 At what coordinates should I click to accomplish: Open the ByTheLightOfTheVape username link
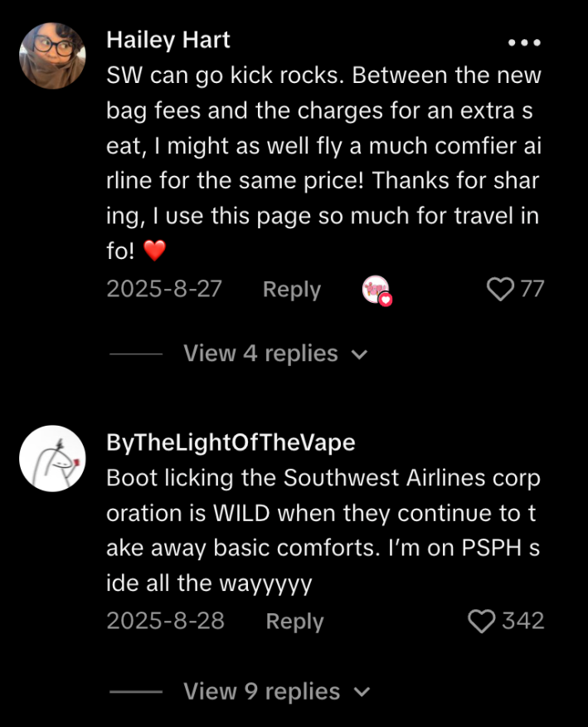(x=231, y=443)
